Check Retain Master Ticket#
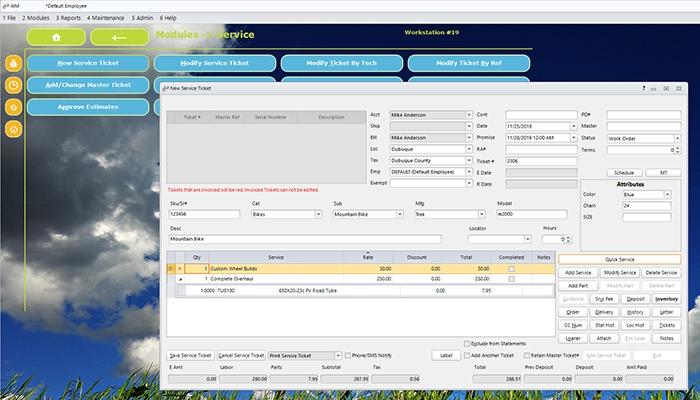700x400 pixels. tap(527, 355)
